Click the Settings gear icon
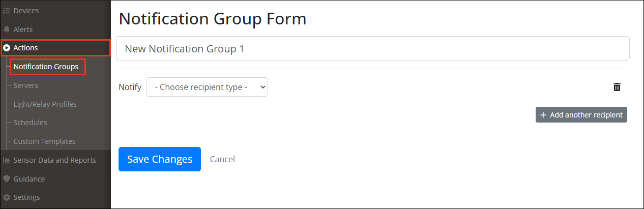Viewport: 644px width, 209px height. pos(7,197)
